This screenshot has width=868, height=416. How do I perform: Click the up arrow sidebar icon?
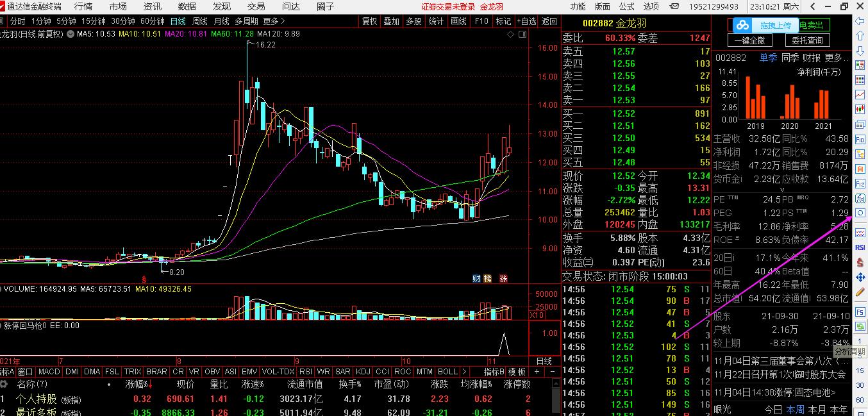860,36
